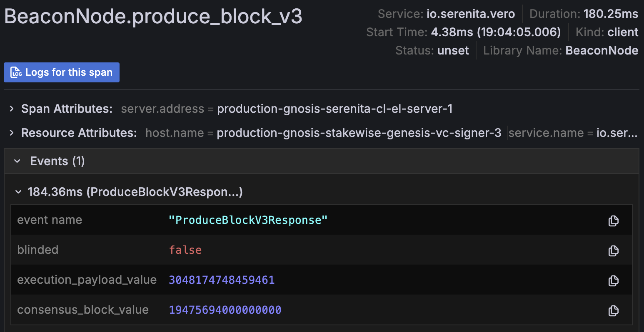
Task: Copy the blinded field value
Action: pyautogui.click(x=613, y=250)
